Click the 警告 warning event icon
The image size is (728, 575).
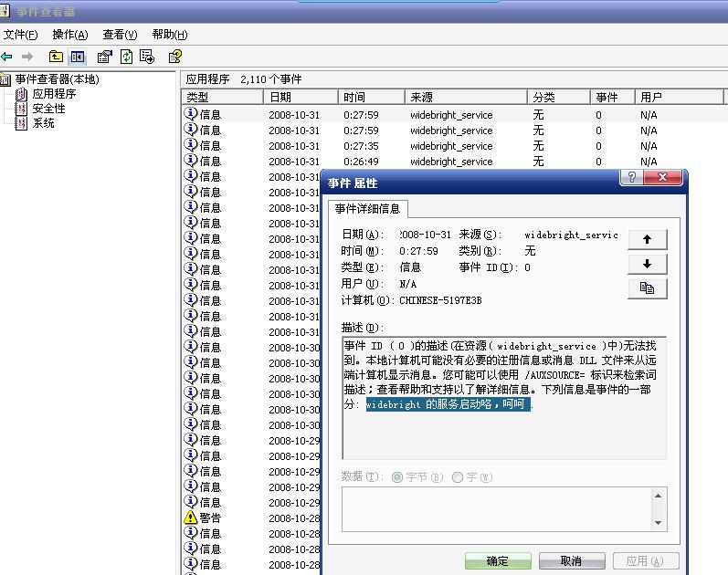(x=190, y=517)
